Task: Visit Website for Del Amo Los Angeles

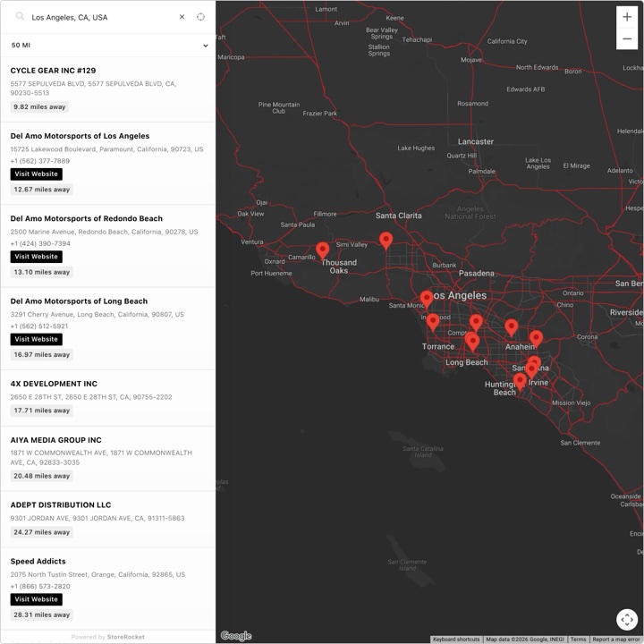Action: [x=36, y=174]
